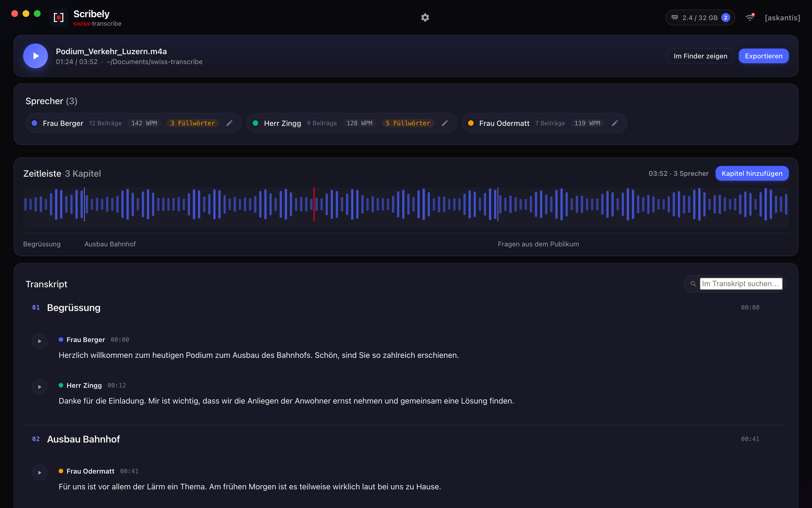Click Frau Odermatt's orange color dot in Sprecher

(x=471, y=123)
